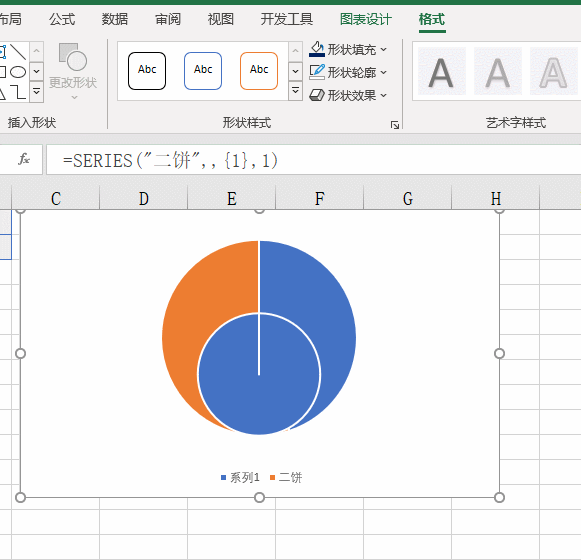The width and height of the screenshot is (581, 560).
Task: Switch to the 审阅 tab
Action: [x=168, y=19]
